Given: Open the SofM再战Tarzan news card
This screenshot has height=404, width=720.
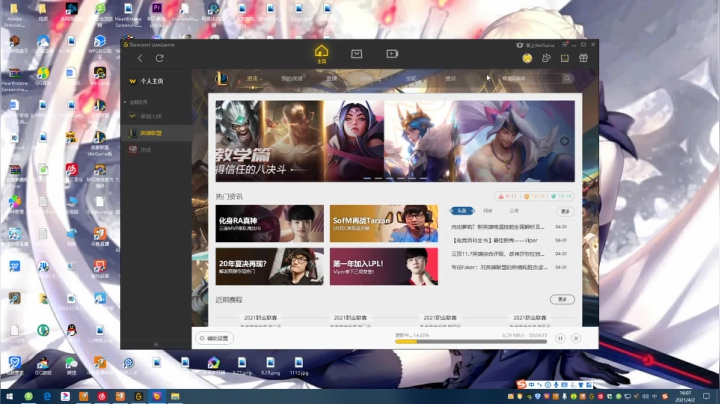Looking at the screenshot, I should point(384,224).
